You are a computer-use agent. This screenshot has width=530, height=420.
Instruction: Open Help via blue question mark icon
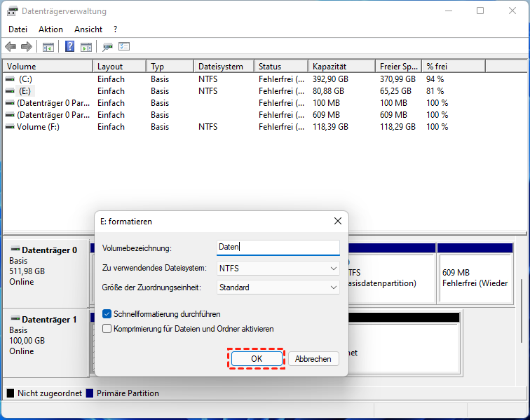pos(70,47)
